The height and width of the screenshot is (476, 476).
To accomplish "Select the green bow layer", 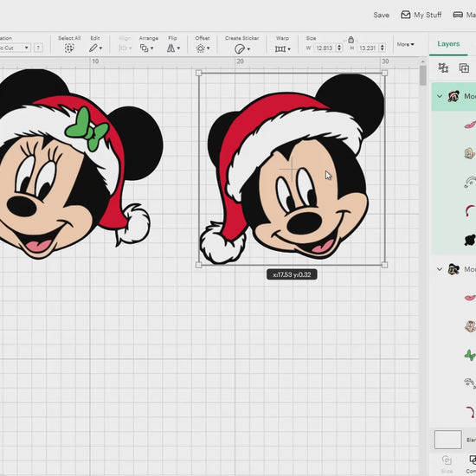I will click(x=470, y=355).
